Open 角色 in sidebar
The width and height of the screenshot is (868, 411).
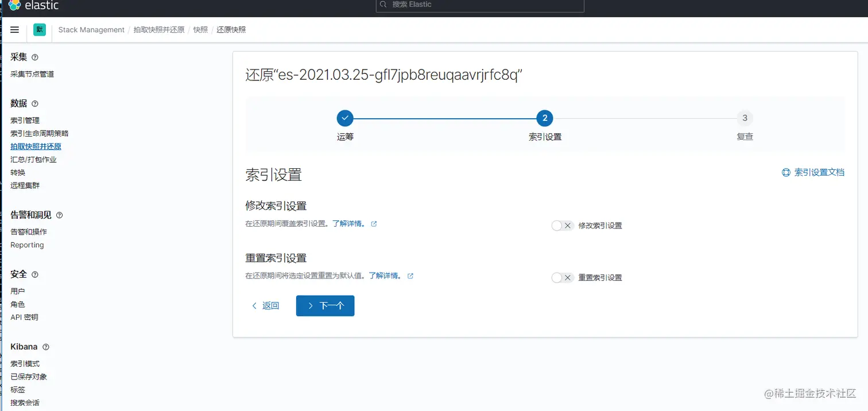[18, 304]
